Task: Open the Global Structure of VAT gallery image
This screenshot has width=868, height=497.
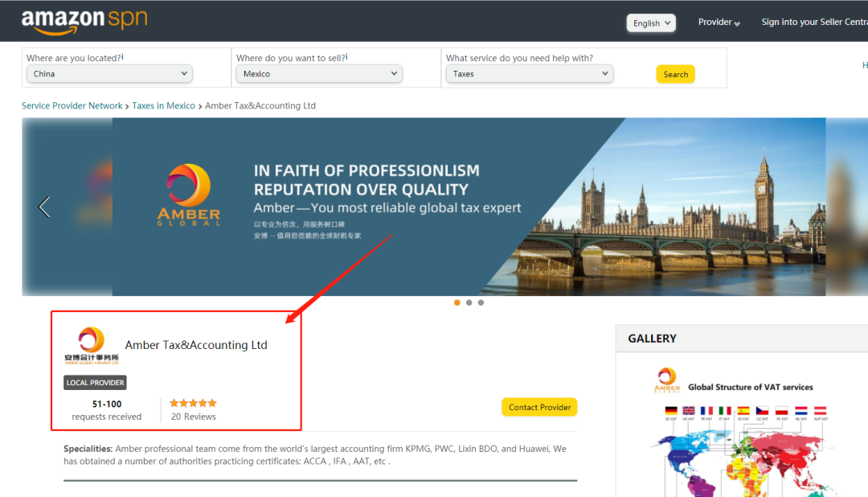Action: tap(742, 431)
